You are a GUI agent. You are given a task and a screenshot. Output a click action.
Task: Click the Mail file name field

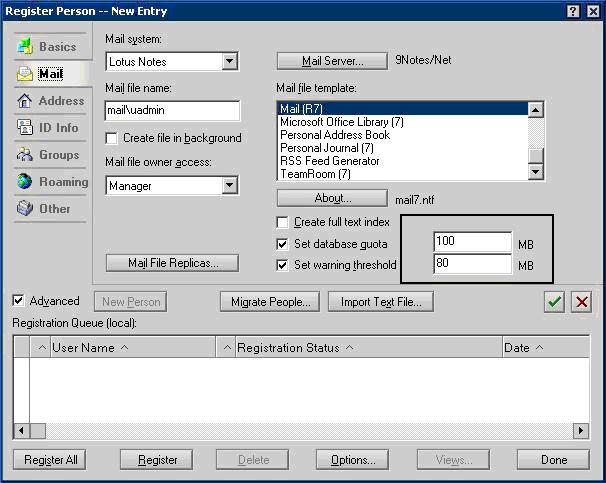click(x=172, y=111)
